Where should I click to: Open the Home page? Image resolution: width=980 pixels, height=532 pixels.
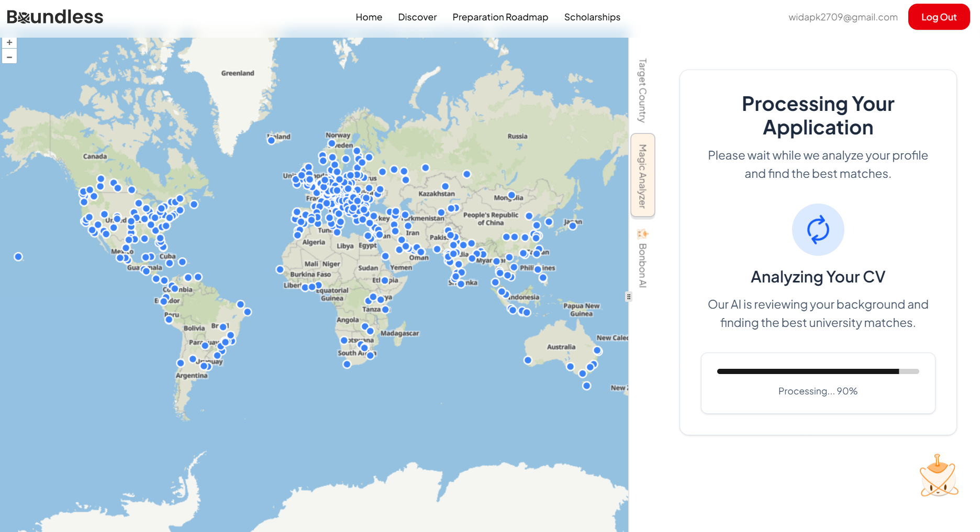click(x=369, y=17)
